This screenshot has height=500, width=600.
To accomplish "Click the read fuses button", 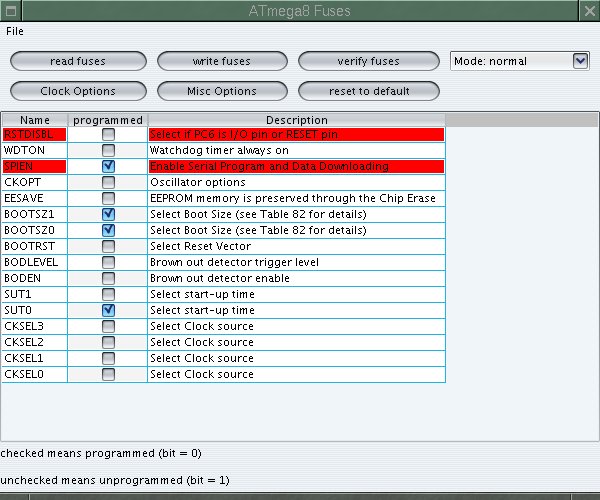I will [x=78, y=61].
